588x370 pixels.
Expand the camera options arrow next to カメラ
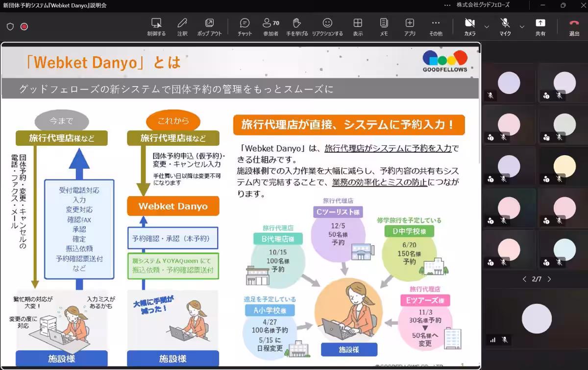click(487, 26)
